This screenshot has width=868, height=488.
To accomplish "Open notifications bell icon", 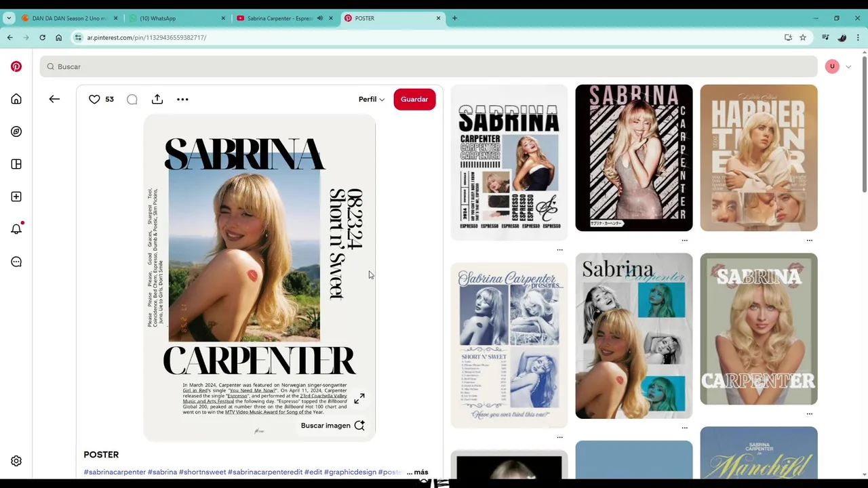I will coord(16,228).
